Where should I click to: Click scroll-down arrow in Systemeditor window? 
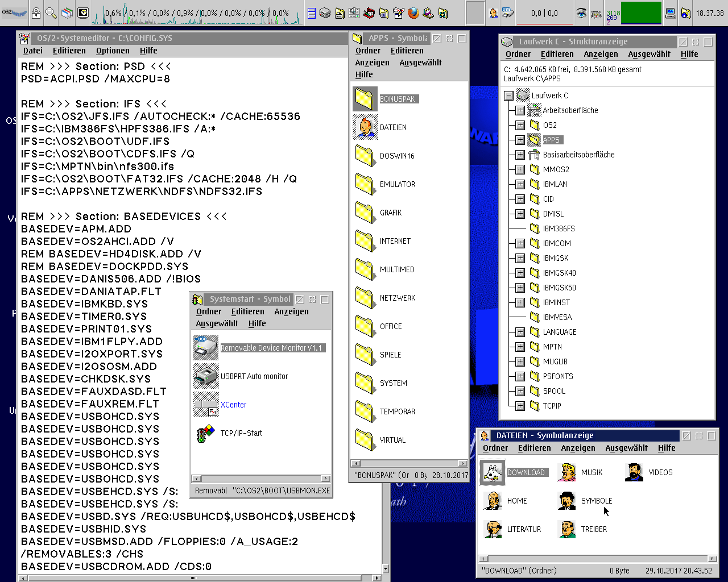(386, 569)
